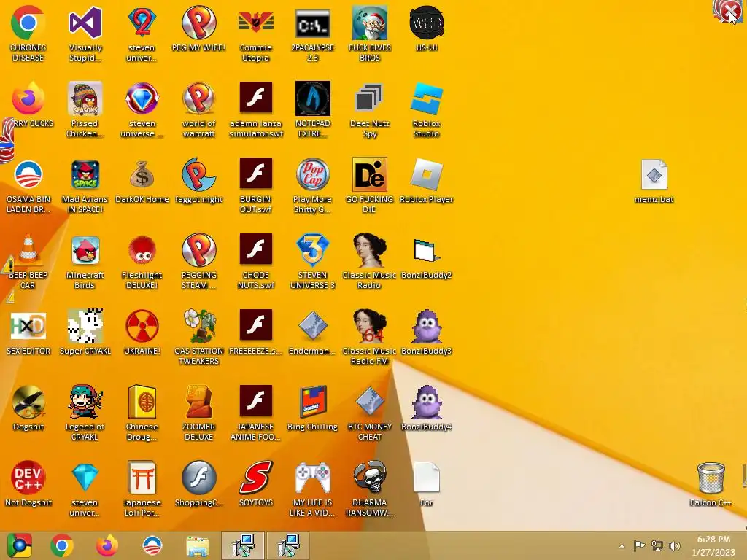Select the Roblox Player shortcut
Image resolution: width=747 pixels, height=560 pixels.
tap(426, 174)
